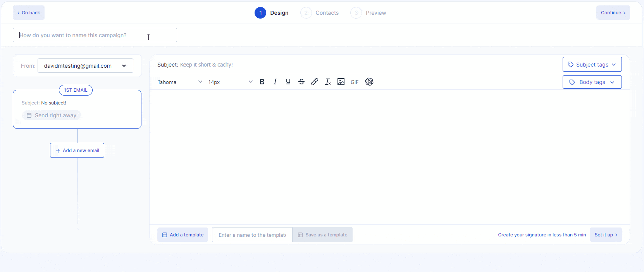Insert a hyperlink using the link icon

(x=315, y=82)
